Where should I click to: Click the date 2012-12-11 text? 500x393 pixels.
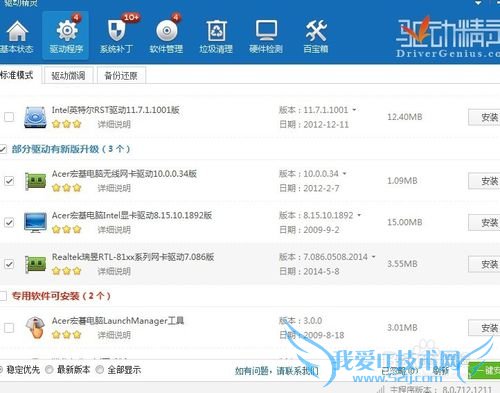326,125
